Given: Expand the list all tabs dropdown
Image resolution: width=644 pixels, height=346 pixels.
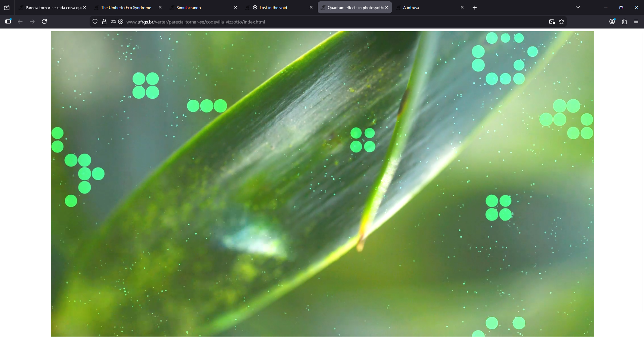Looking at the screenshot, I should [x=578, y=7].
